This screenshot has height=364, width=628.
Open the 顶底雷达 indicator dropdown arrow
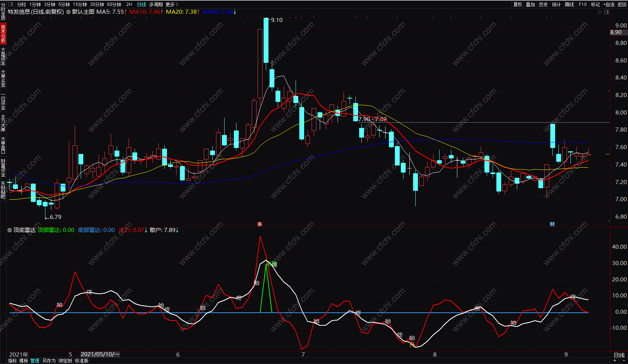point(10,230)
